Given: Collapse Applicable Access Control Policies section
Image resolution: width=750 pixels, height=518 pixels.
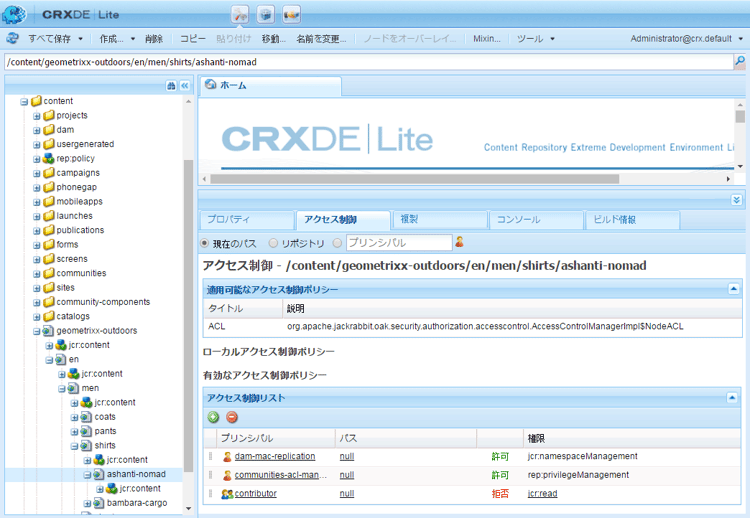Looking at the screenshot, I should point(733,289).
